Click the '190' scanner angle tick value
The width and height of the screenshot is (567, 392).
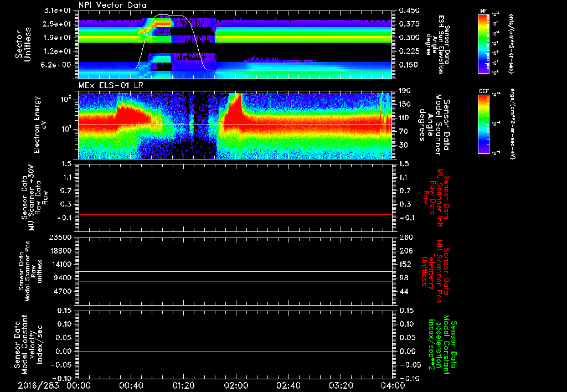click(405, 91)
